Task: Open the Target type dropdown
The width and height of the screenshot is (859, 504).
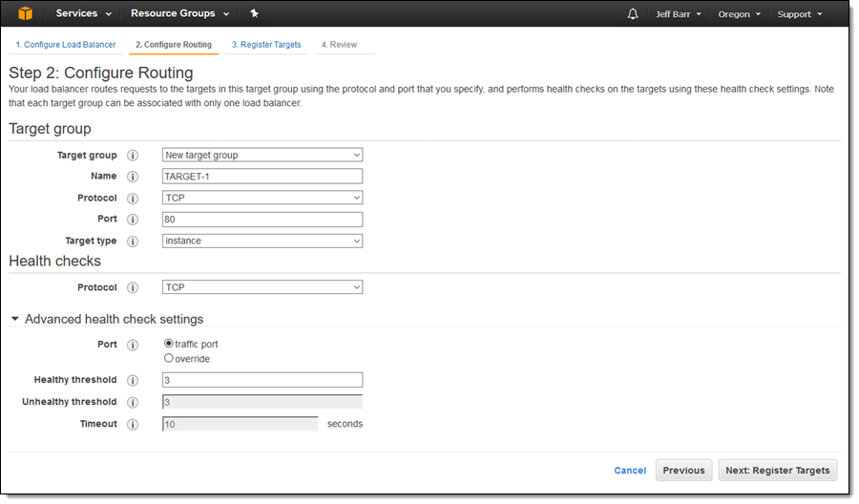Action: (262, 241)
